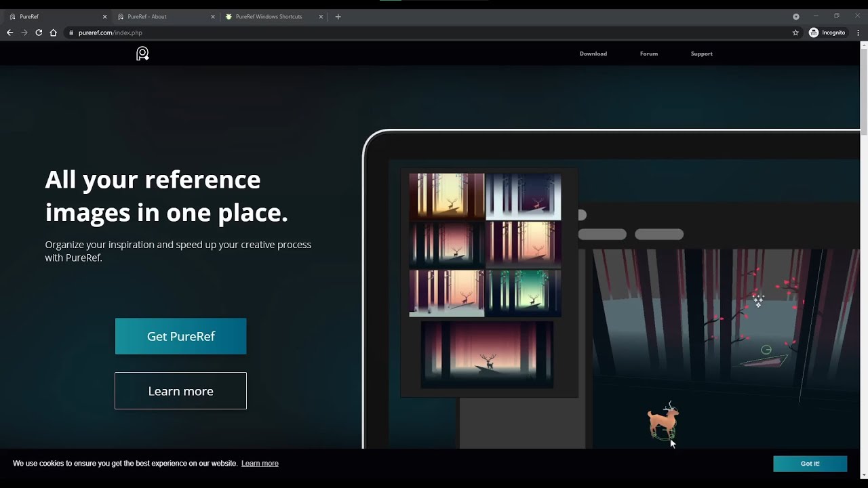
Task: Reload the page with refresh icon
Action: point(39,33)
